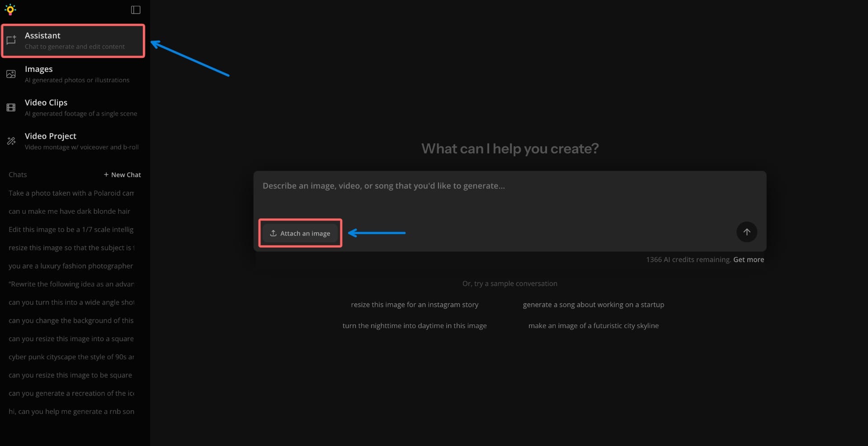868x446 pixels.
Task: Select the Video Clips film strip icon
Action: [x=10, y=108]
